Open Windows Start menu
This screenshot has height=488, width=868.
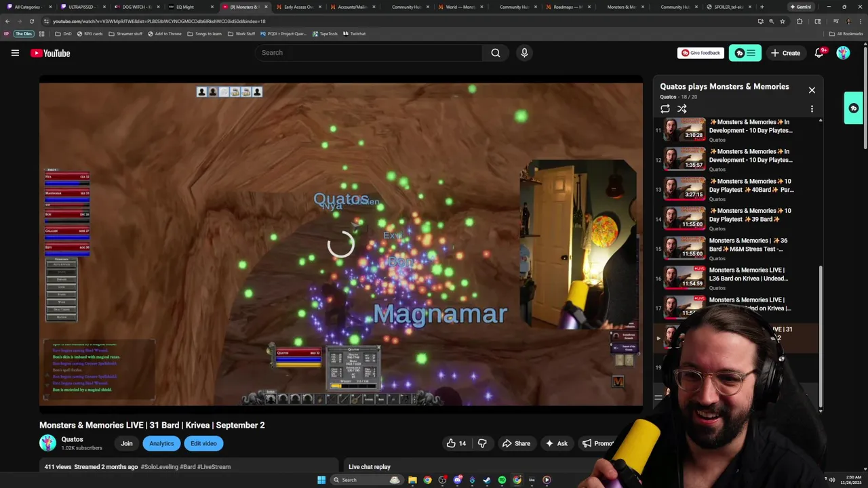(x=321, y=480)
